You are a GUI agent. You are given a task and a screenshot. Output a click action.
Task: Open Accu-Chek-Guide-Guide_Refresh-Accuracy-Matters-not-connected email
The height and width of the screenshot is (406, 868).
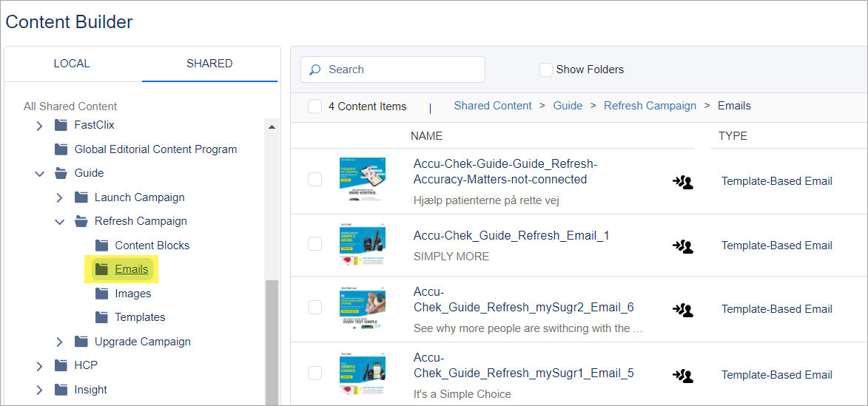505,172
